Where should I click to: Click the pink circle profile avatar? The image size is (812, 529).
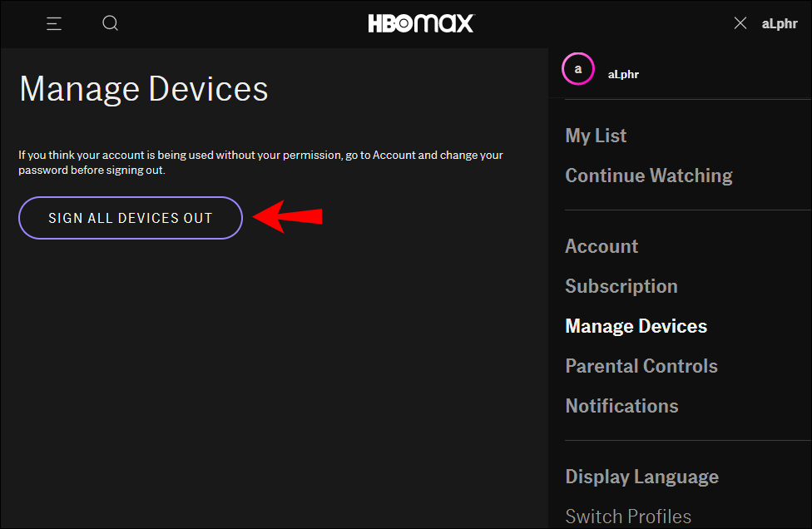tap(578, 68)
